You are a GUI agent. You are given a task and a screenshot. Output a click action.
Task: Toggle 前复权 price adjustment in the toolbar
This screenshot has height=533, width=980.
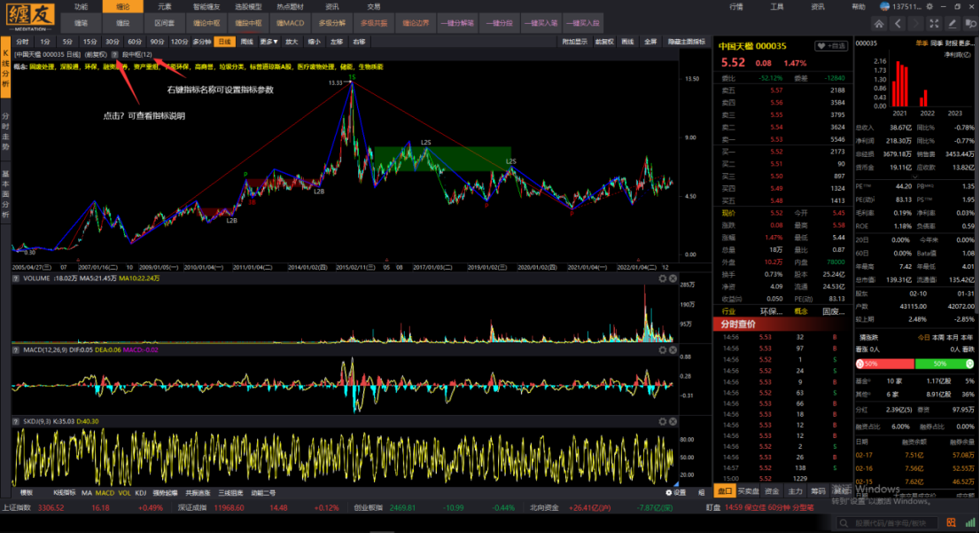[x=605, y=42]
